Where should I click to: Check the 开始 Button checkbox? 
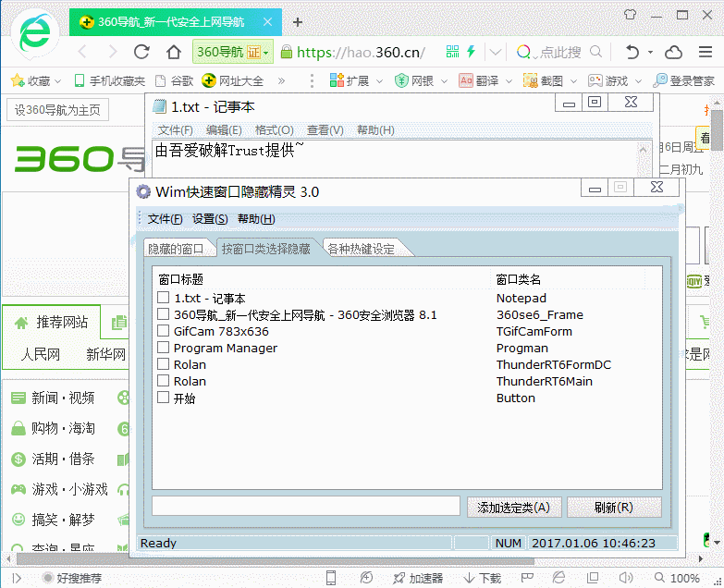tap(163, 397)
